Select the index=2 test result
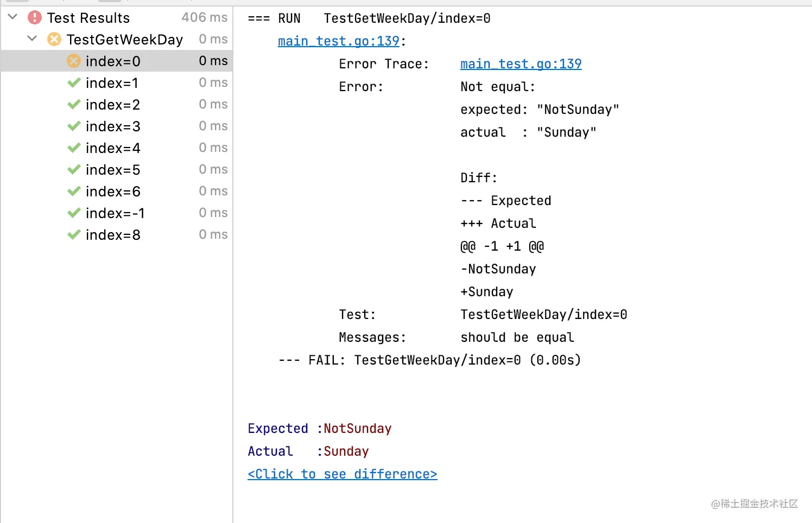This screenshot has width=812, height=523. (117, 104)
